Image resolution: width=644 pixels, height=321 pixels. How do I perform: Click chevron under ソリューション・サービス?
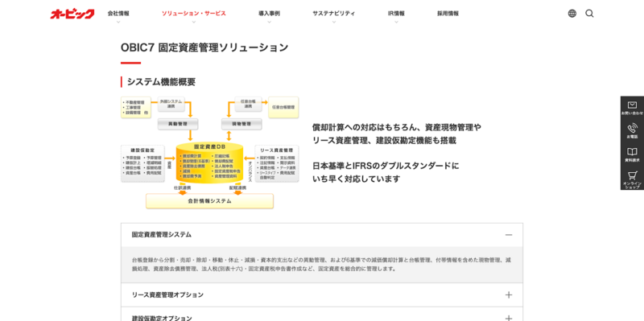193,22
